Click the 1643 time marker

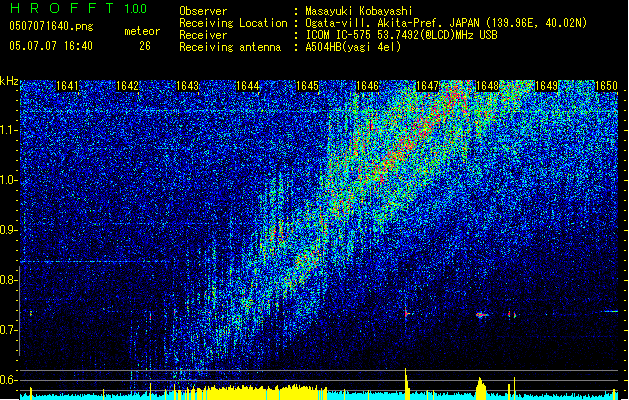tap(187, 86)
